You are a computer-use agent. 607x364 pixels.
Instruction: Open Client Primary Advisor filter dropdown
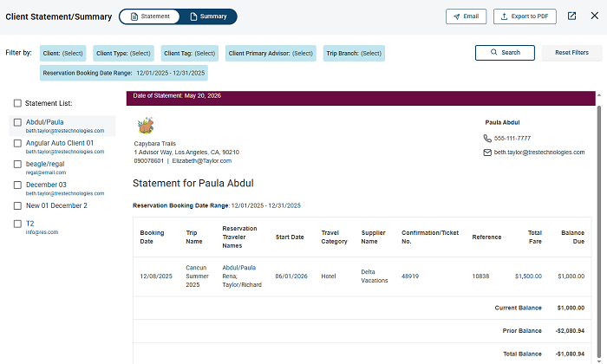(x=271, y=54)
